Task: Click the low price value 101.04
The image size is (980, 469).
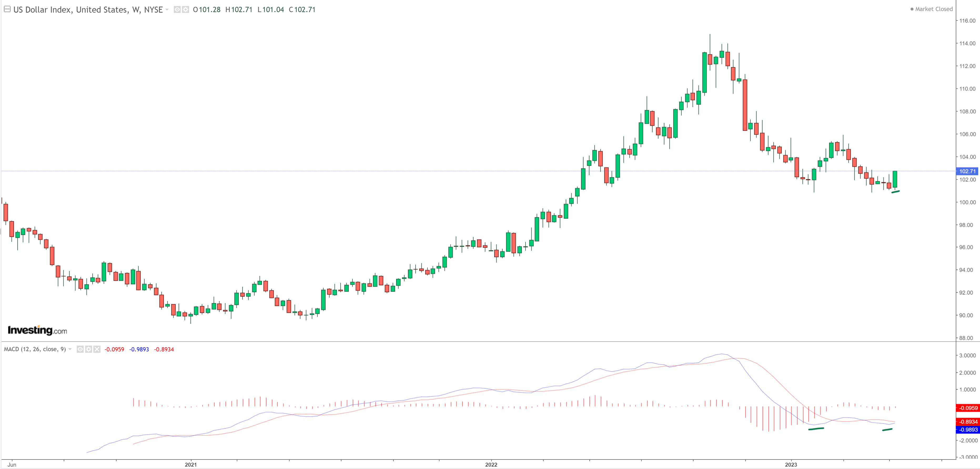Action: (273, 9)
